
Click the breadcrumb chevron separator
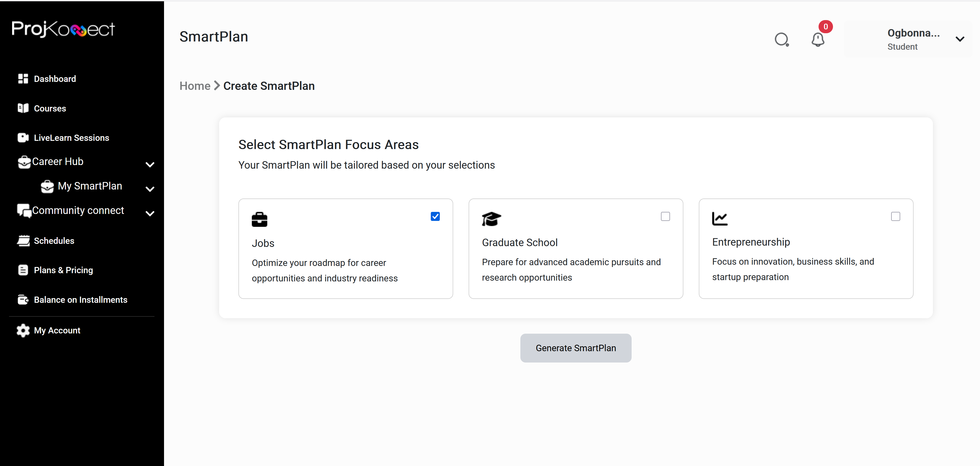click(217, 85)
